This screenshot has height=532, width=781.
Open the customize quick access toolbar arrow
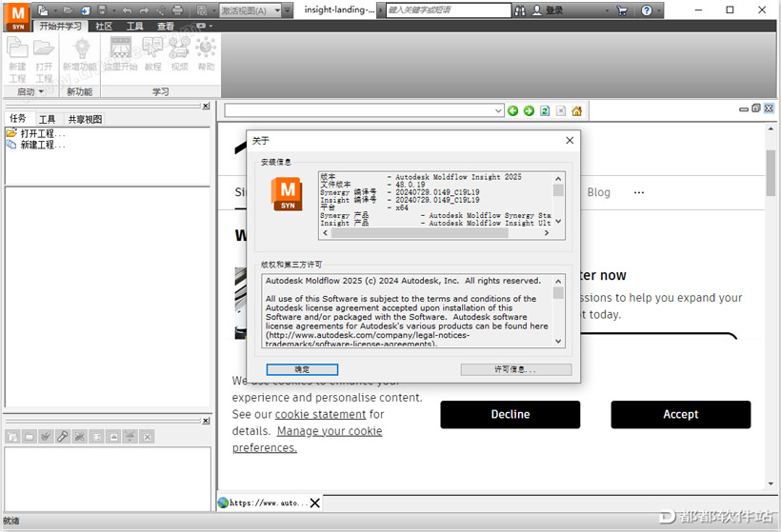coord(288,10)
